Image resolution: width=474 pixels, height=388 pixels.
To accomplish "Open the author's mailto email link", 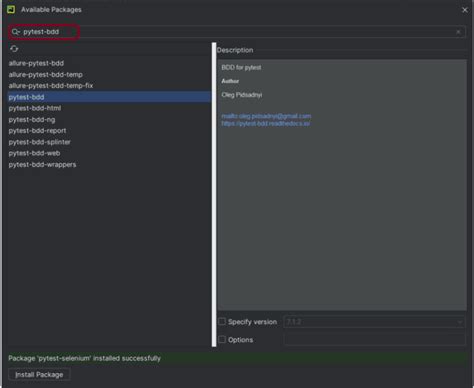I will coord(266,116).
